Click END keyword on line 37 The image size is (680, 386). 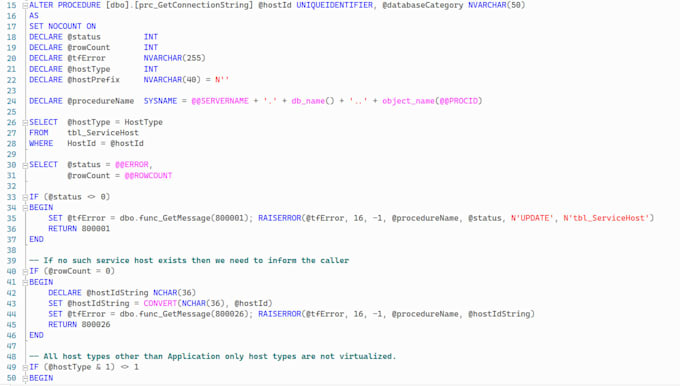coord(36,239)
